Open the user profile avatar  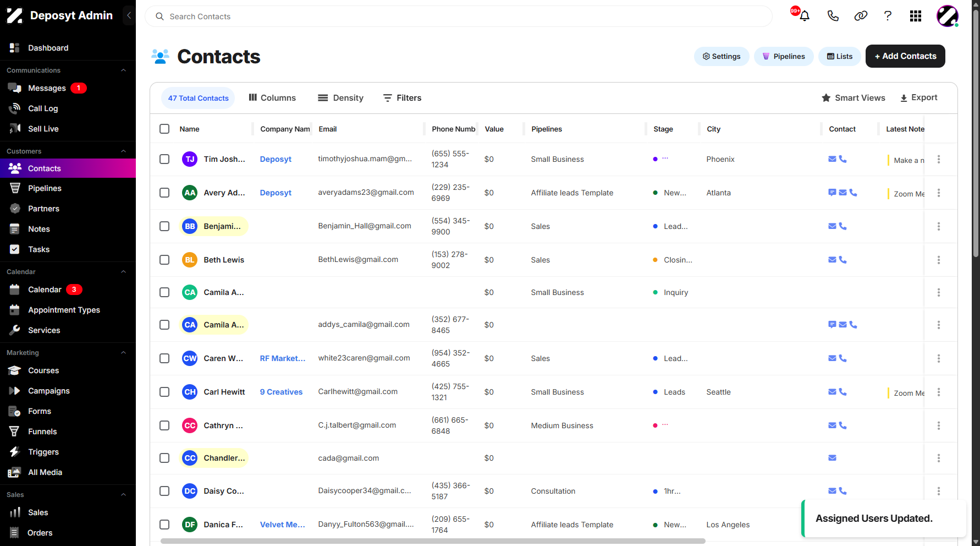[948, 16]
